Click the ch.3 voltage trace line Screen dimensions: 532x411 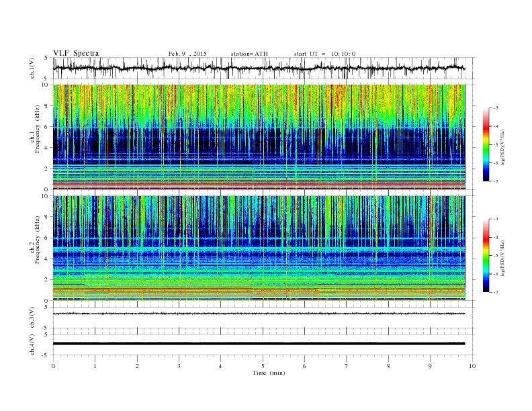[x=259, y=314]
